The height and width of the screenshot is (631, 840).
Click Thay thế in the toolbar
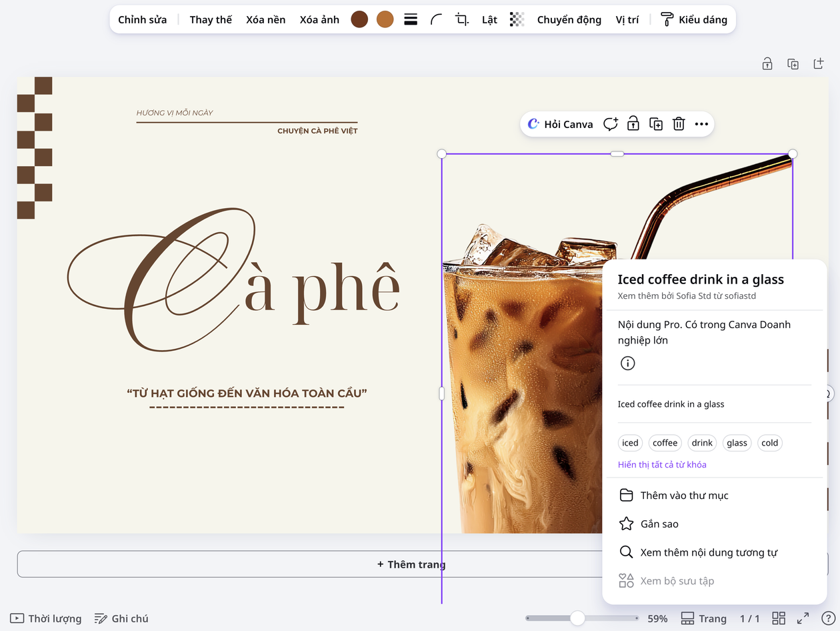211,19
